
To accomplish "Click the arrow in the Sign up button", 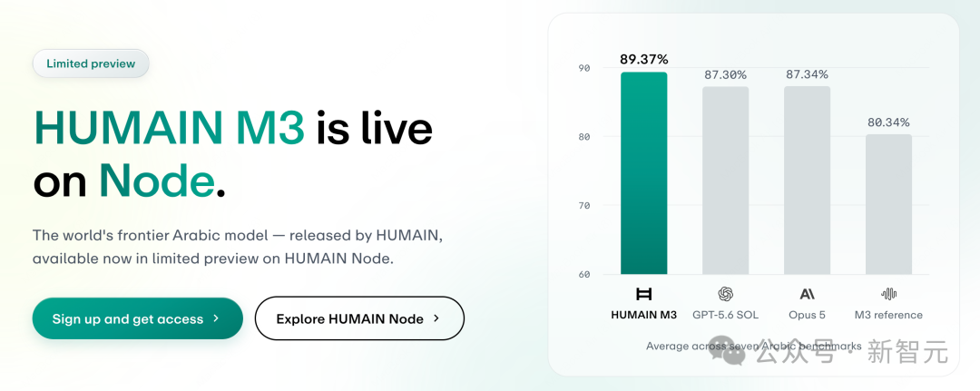I will point(216,318).
